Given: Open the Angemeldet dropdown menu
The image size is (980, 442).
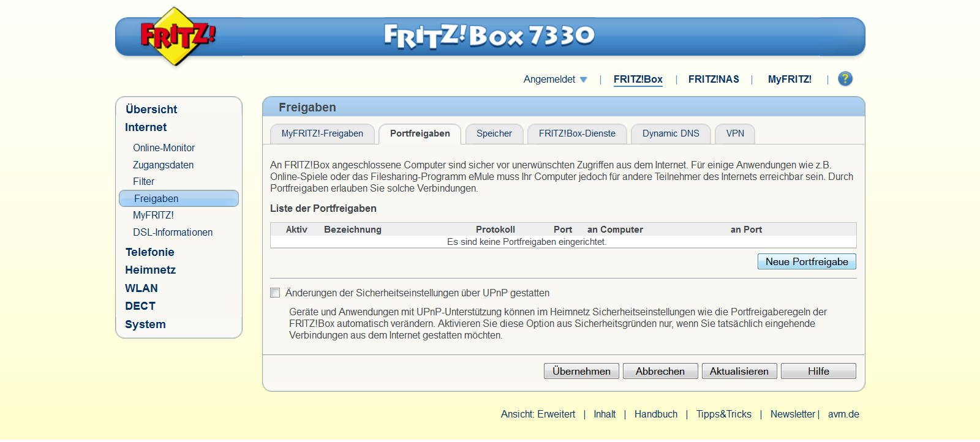Looking at the screenshot, I should pyautogui.click(x=555, y=80).
